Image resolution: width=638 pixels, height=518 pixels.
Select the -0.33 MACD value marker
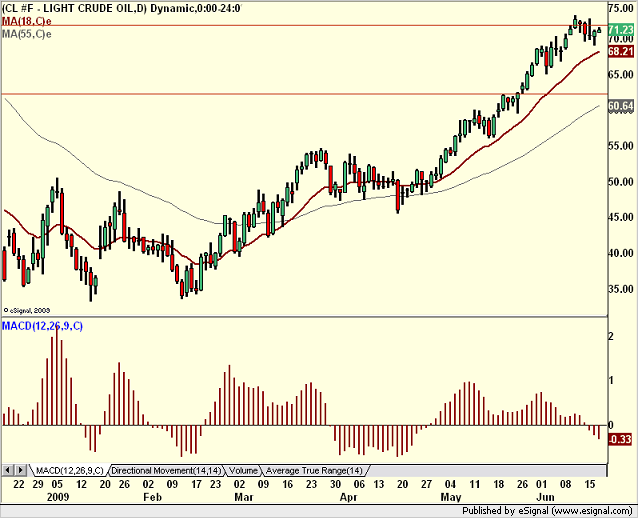620,439
